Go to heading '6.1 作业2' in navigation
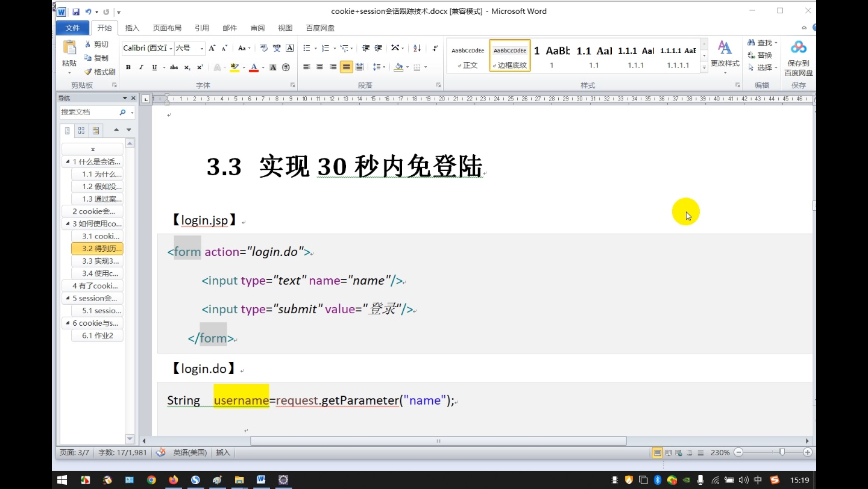 click(97, 335)
